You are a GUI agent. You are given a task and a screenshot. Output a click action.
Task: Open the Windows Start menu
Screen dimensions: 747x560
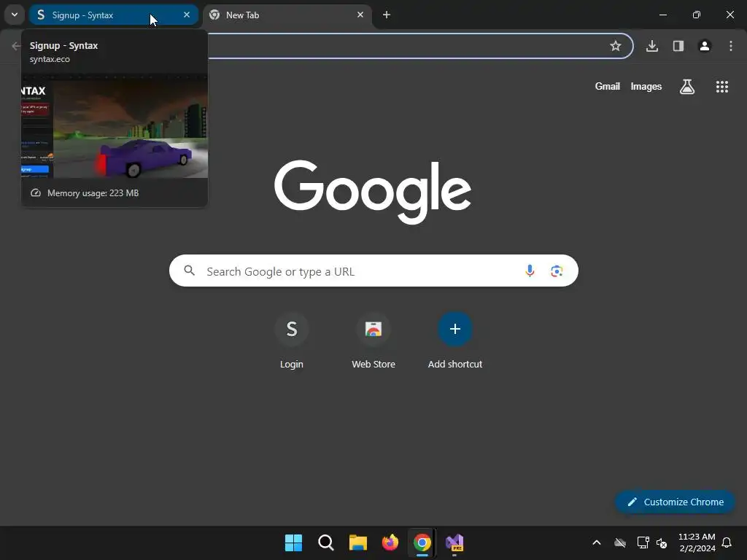coord(293,542)
